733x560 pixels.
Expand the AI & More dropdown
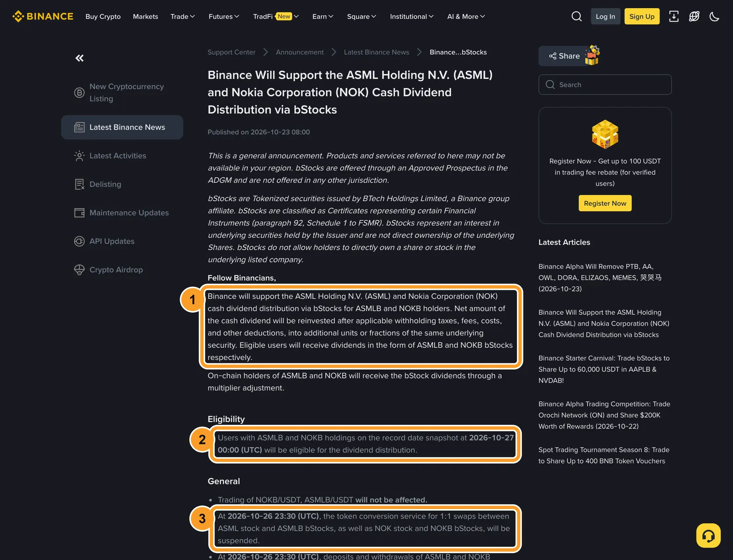coord(466,16)
